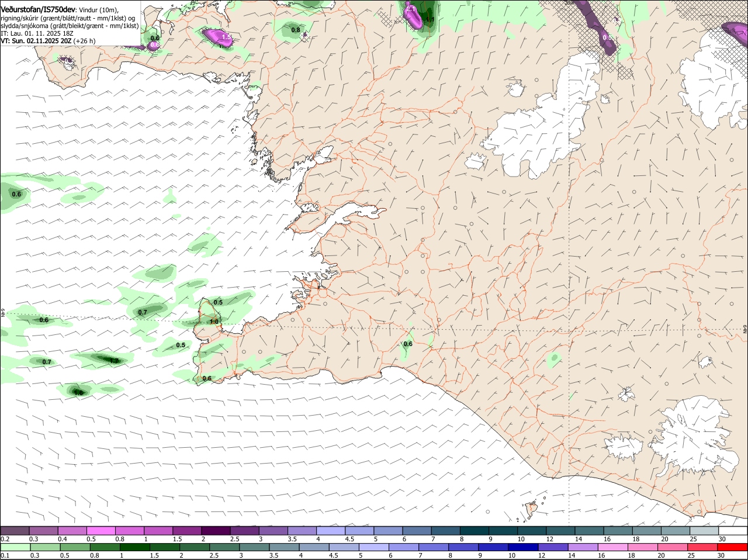
Task: Click the 30 label in the upper legend
Action: [x=722, y=539]
